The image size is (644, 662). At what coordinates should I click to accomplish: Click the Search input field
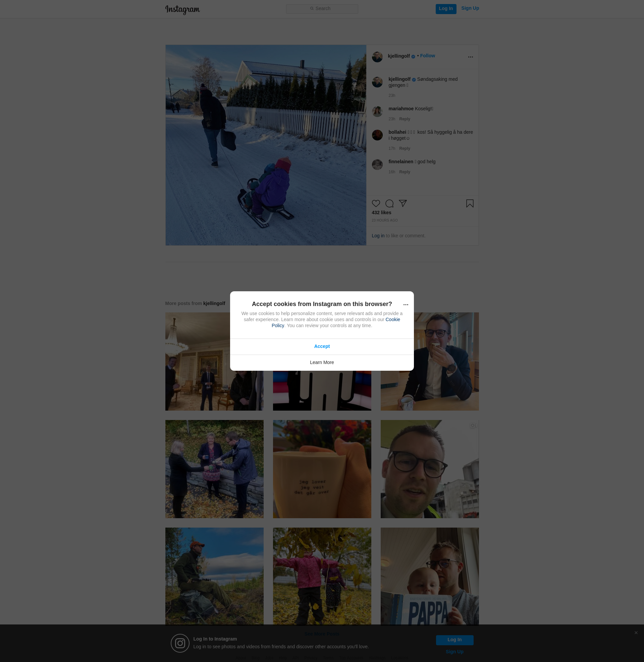(322, 9)
